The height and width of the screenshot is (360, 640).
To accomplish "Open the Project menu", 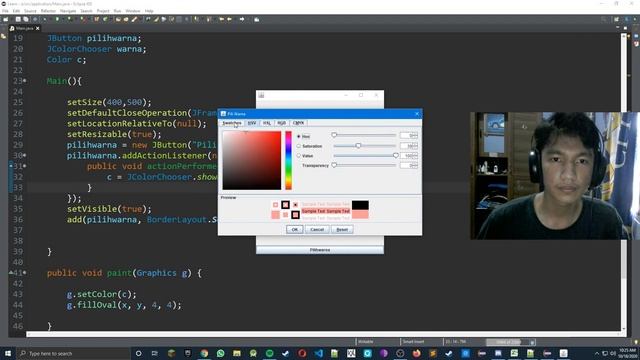I will pos(103,11).
